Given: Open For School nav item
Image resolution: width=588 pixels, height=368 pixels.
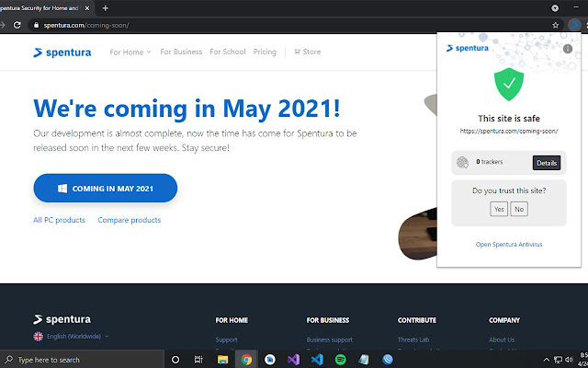Looking at the screenshot, I should [228, 52].
